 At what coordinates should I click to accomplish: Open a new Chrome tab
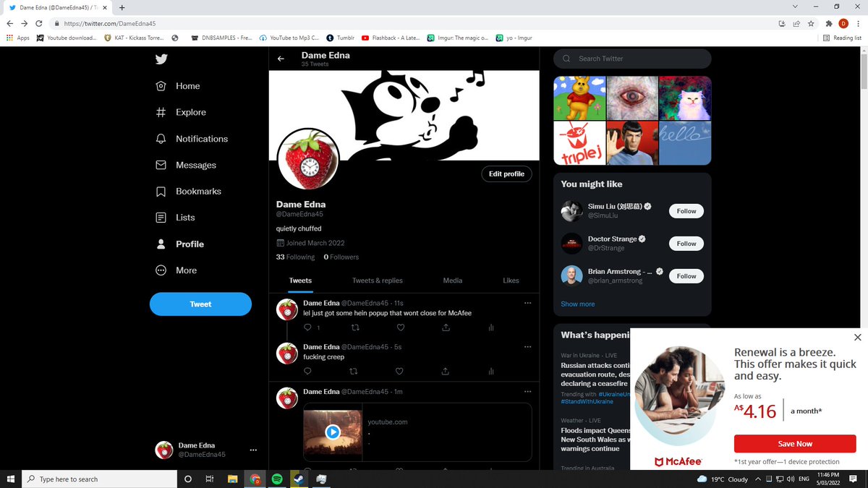click(122, 7)
